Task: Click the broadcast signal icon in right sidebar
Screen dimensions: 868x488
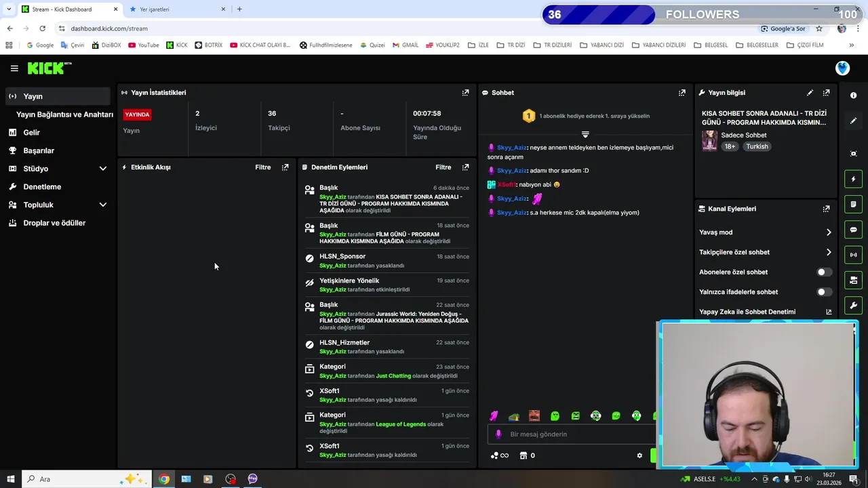Action: tap(854, 255)
